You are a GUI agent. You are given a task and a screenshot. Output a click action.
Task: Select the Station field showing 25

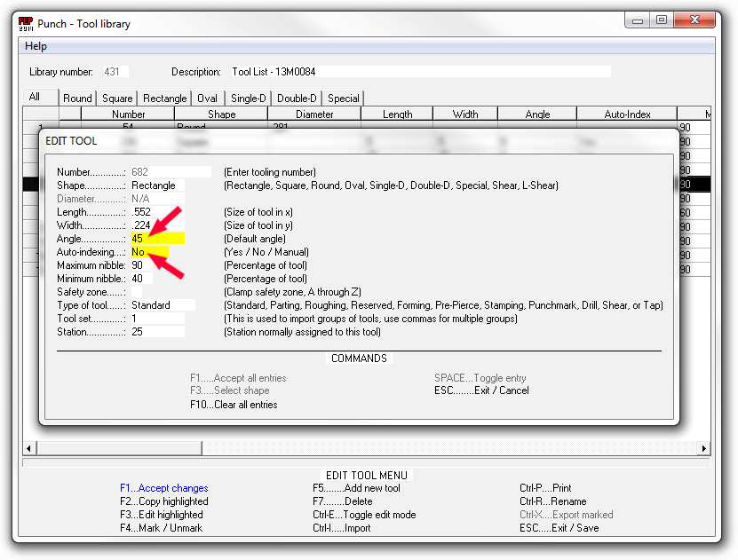[156, 332]
